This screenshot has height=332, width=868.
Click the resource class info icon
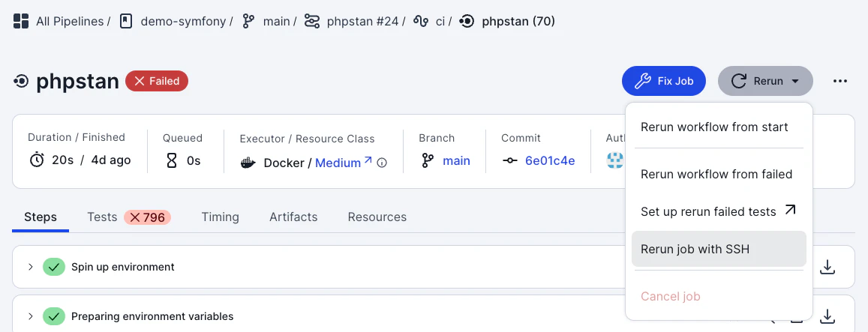382,163
